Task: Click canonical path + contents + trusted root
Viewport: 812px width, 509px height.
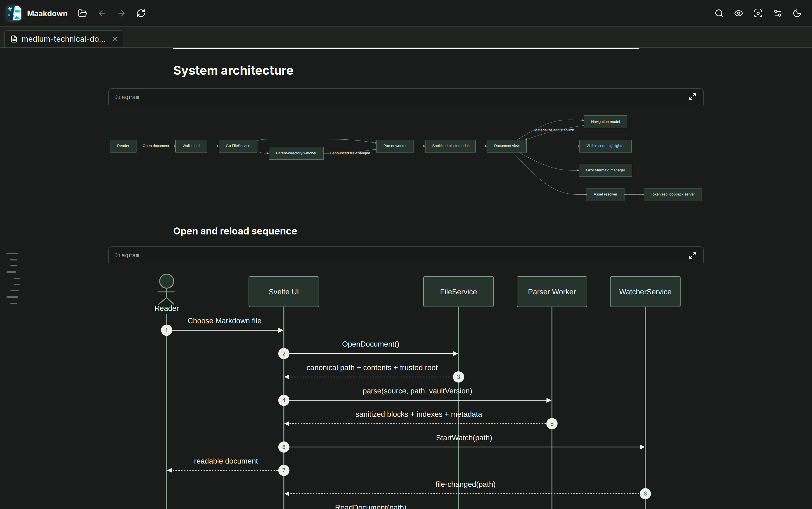Action: [x=372, y=368]
